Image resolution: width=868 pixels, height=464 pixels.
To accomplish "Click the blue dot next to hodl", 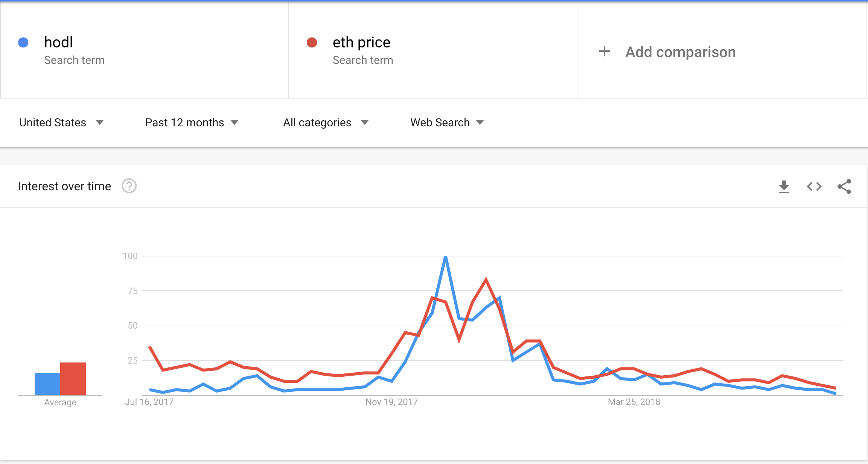I will (x=23, y=42).
